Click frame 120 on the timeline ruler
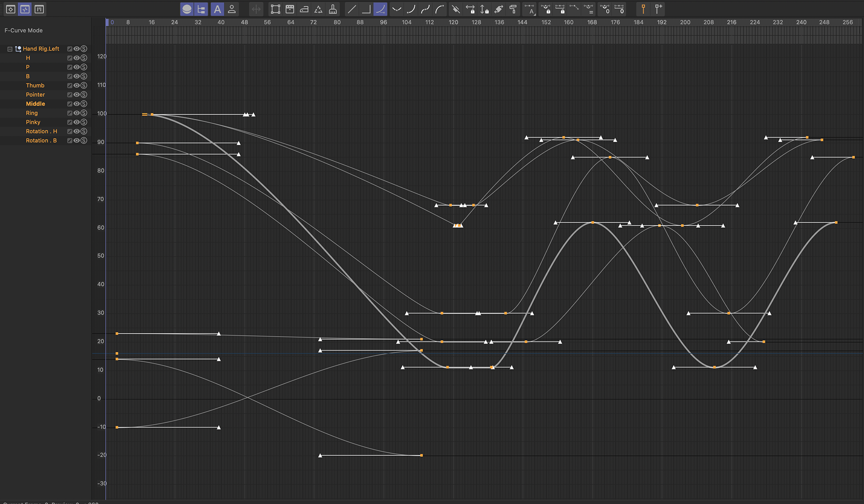 pyautogui.click(x=453, y=22)
